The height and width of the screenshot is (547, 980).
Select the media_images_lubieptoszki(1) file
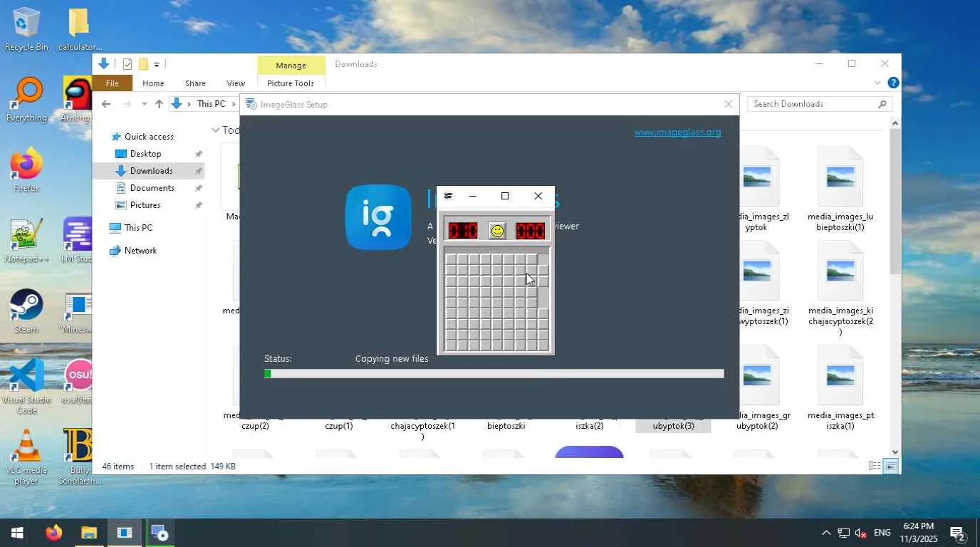[840, 189]
